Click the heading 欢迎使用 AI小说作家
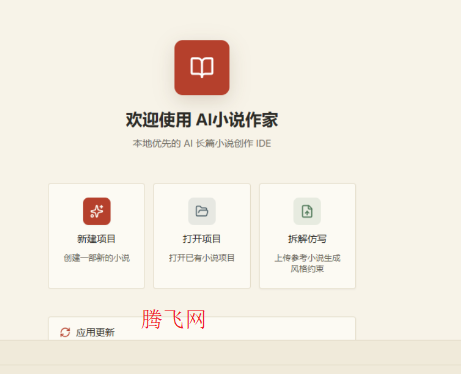This screenshot has height=374, width=461. click(202, 120)
